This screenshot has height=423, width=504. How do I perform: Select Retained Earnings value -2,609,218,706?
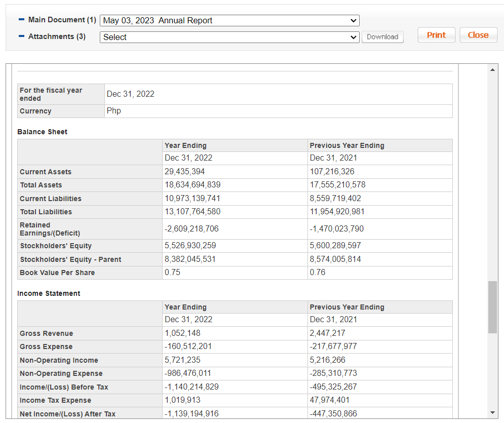click(191, 229)
